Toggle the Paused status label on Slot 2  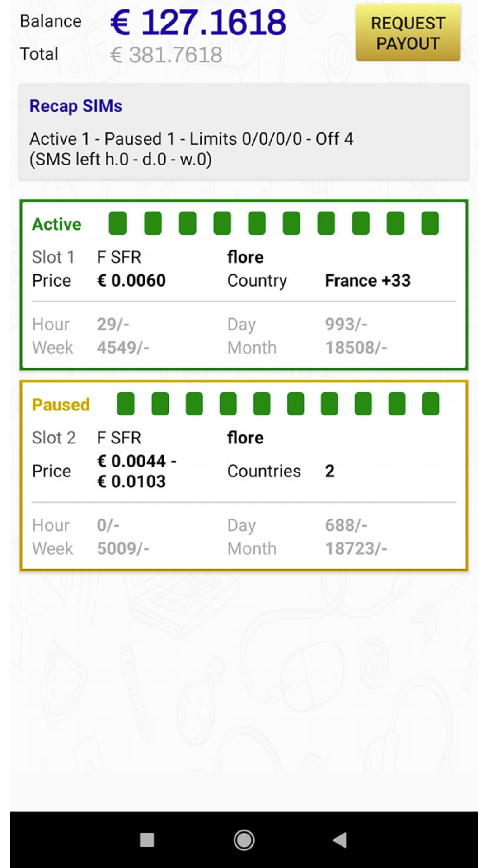pyautogui.click(x=61, y=405)
